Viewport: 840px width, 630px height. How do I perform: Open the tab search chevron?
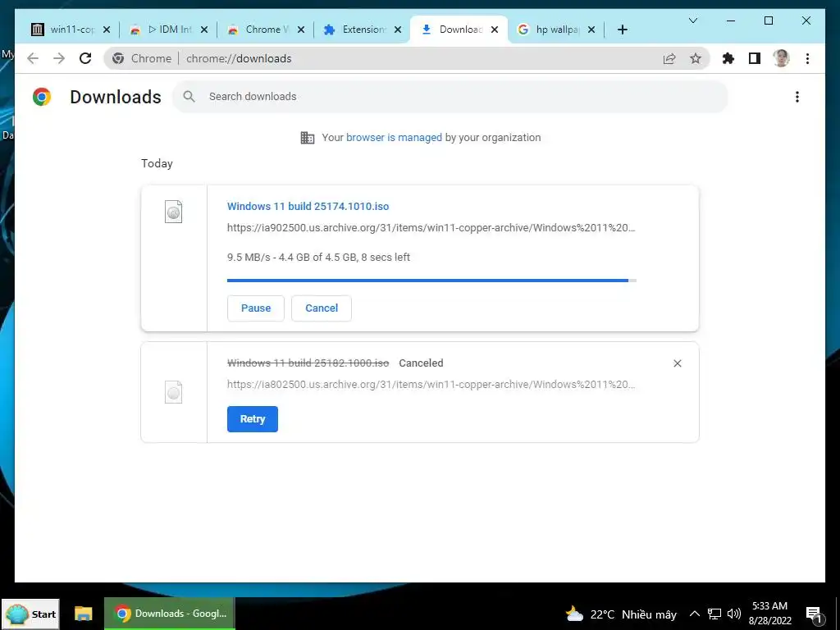[x=692, y=21]
